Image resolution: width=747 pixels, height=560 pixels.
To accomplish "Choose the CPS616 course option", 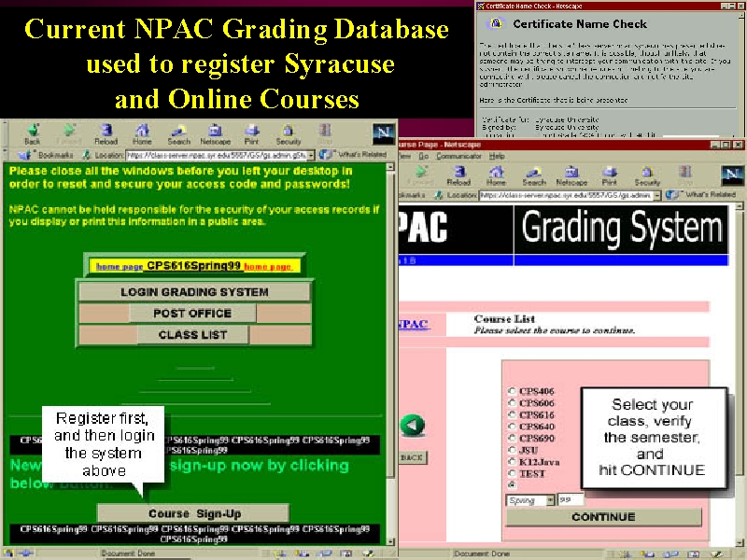I will coord(512,414).
